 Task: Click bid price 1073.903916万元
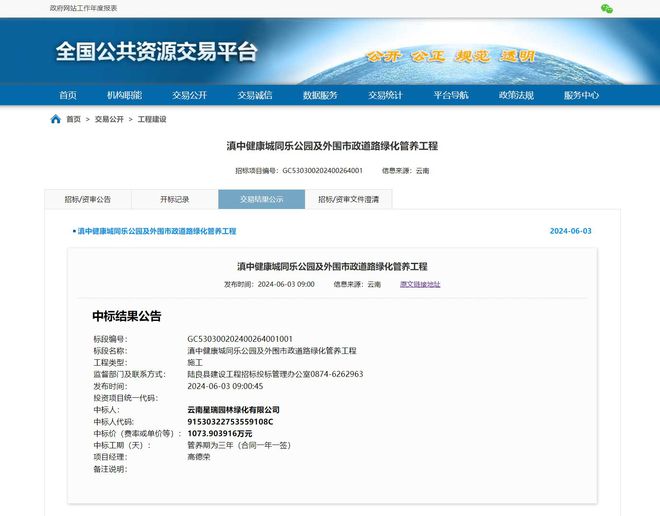pos(220,433)
